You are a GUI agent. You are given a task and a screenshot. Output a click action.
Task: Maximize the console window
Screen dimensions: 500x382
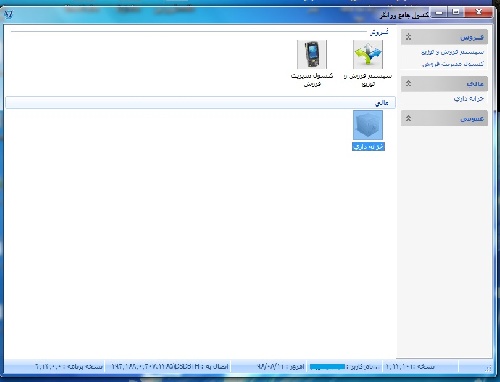[x=456, y=13]
